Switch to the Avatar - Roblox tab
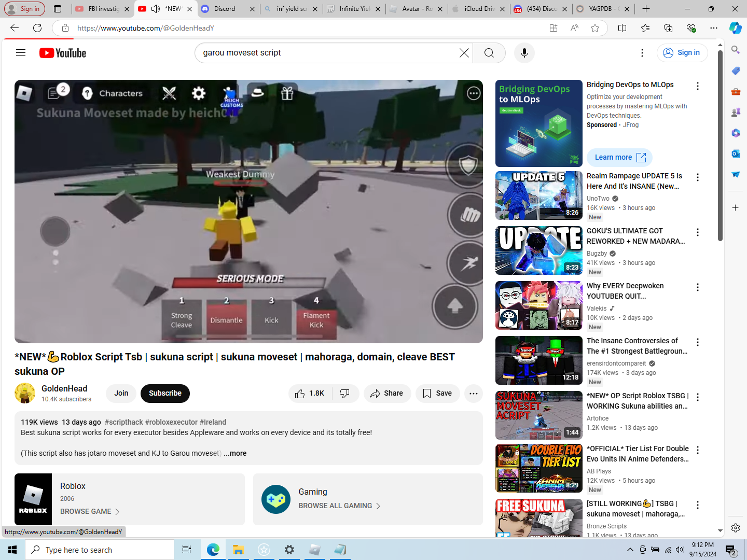This screenshot has width=747, height=560. pyautogui.click(x=417, y=9)
